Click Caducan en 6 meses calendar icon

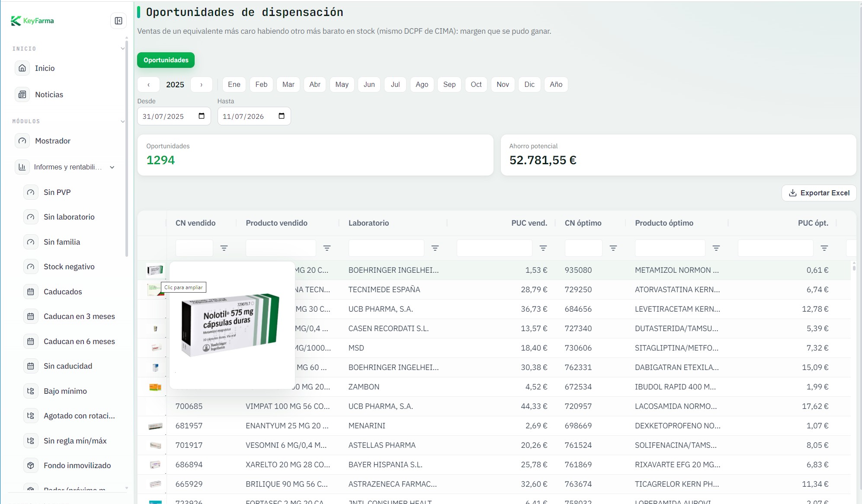[x=31, y=341]
